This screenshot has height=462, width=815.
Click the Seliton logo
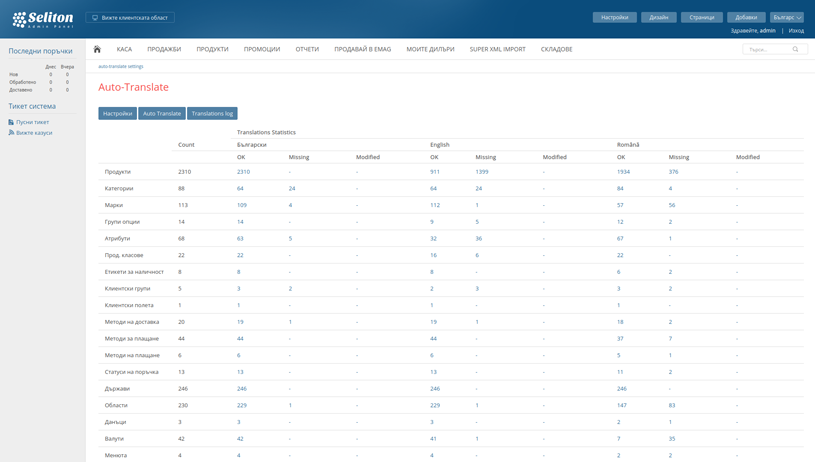(x=43, y=19)
